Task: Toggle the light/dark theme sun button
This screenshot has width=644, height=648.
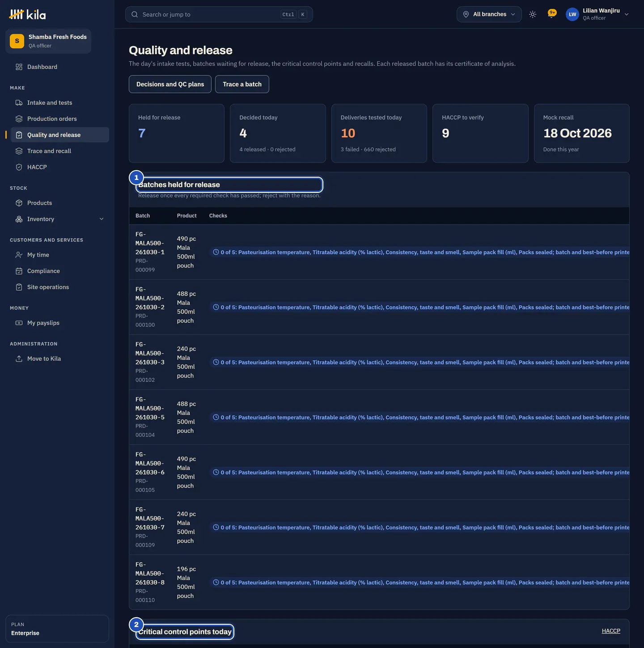Action: tap(533, 14)
